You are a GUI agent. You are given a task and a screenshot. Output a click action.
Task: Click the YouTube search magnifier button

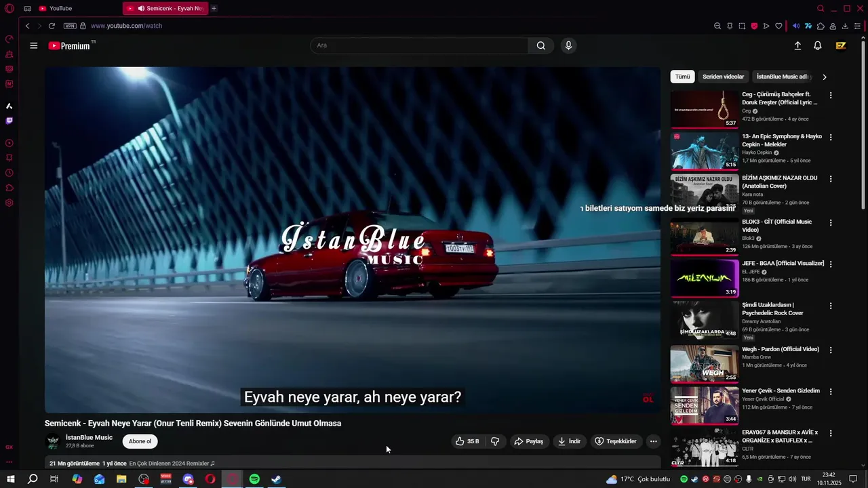click(x=540, y=45)
